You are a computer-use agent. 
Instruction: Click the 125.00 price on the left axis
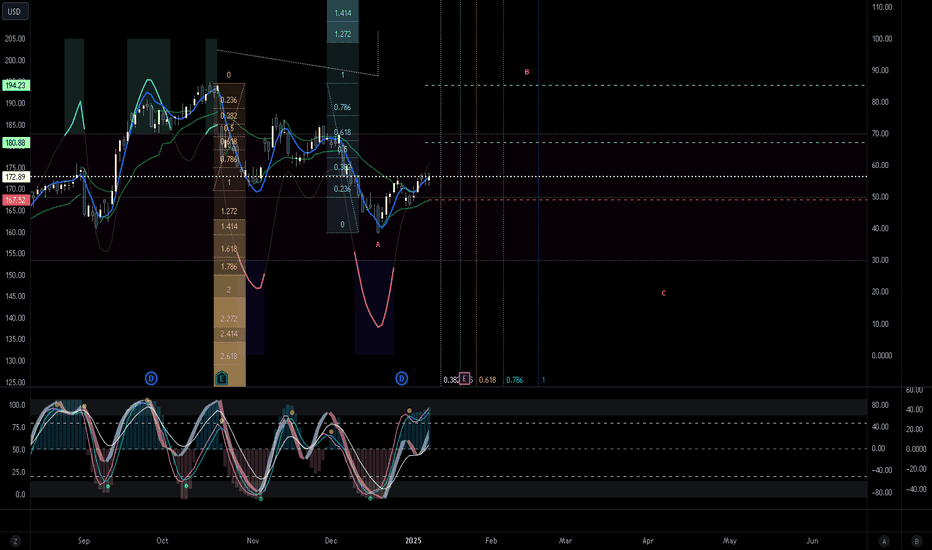coord(15,382)
